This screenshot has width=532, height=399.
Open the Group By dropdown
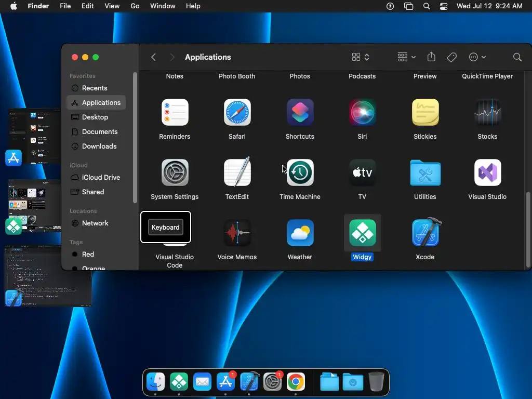(x=406, y=57)
